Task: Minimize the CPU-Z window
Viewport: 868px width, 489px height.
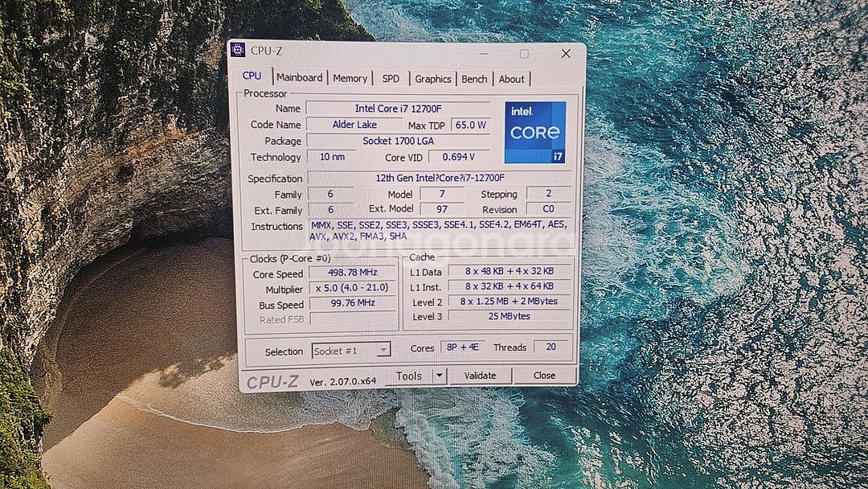Action: pyautogui.click(x=483, y=54)
